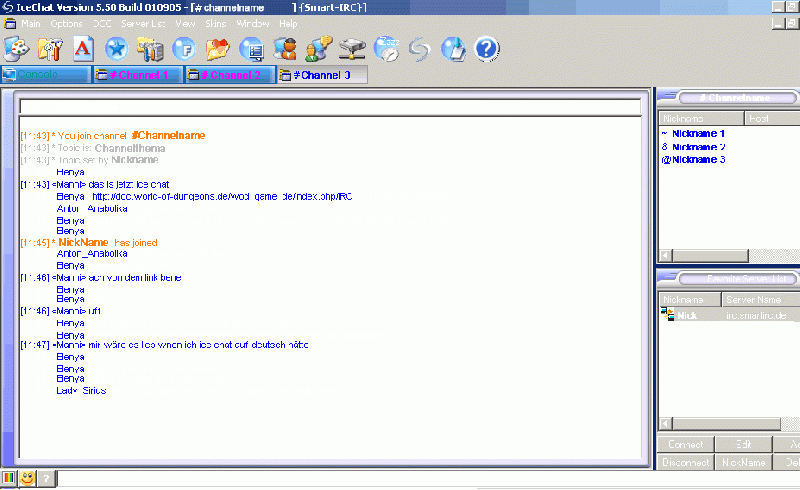Click the folder with server tools icon
Screen dimensions: 800x490
click(x=150, y=49)
